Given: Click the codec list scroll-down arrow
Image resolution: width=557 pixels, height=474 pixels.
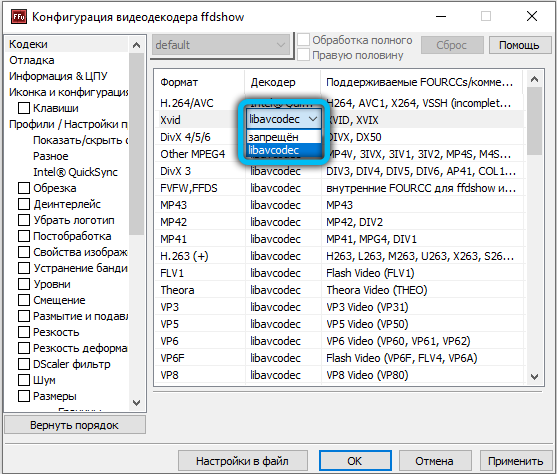Looking at the screenshot, I should coord(534,376).
